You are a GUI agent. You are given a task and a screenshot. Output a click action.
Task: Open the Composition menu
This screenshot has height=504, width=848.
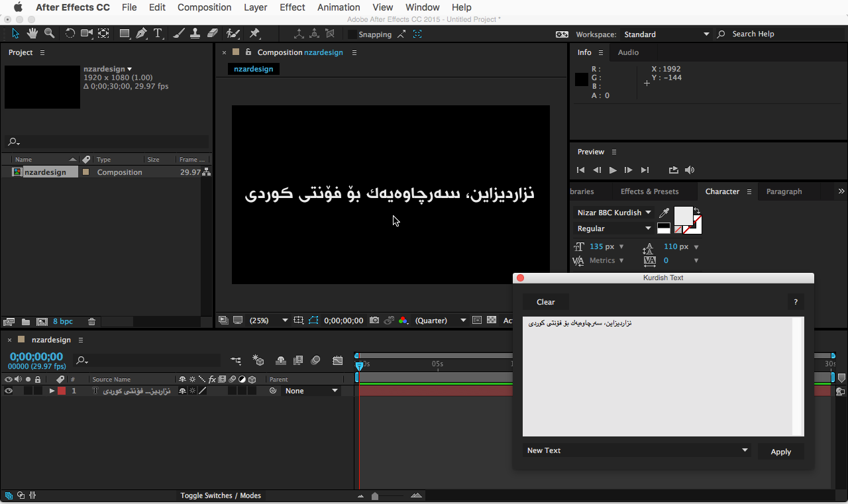204,7
